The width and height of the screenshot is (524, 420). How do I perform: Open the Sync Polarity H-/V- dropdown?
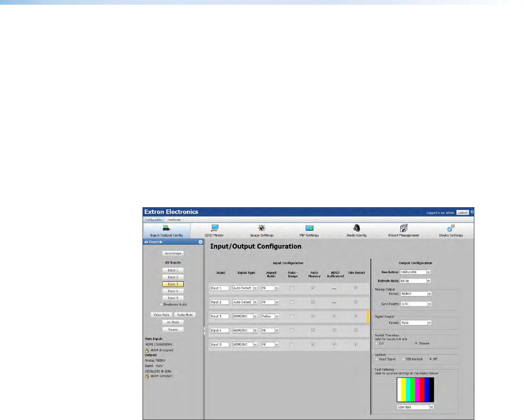(416, 304)
